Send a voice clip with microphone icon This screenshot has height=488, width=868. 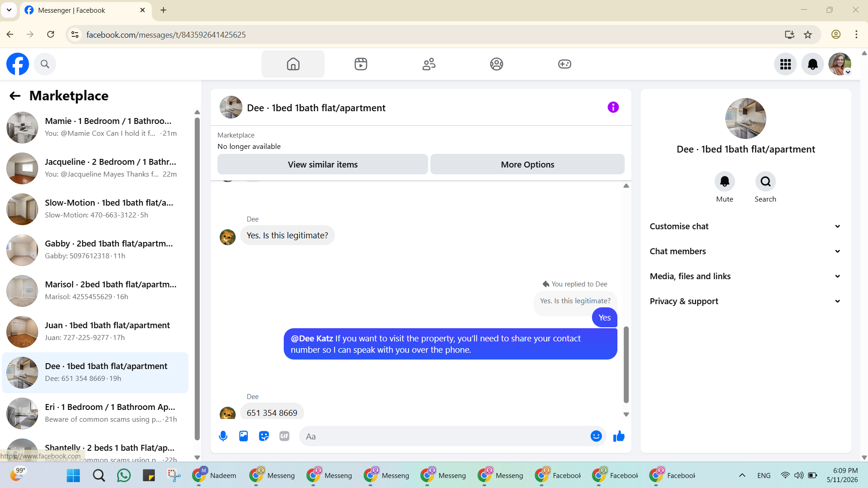(223, 436)
